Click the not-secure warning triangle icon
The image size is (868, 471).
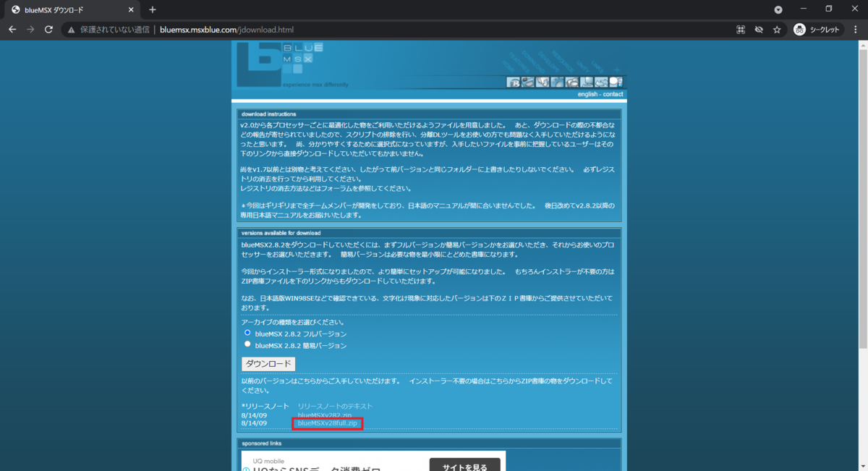point(72,30)
